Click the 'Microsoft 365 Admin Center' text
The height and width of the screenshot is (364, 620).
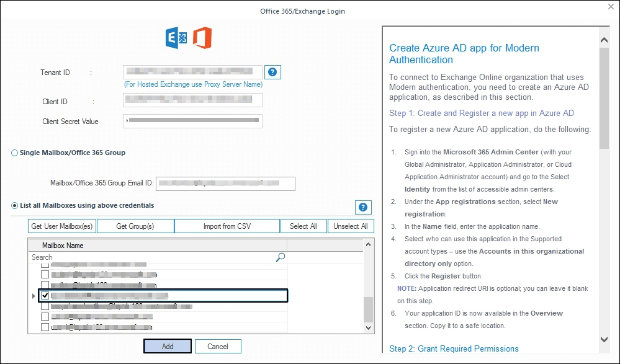click(491, 152)
